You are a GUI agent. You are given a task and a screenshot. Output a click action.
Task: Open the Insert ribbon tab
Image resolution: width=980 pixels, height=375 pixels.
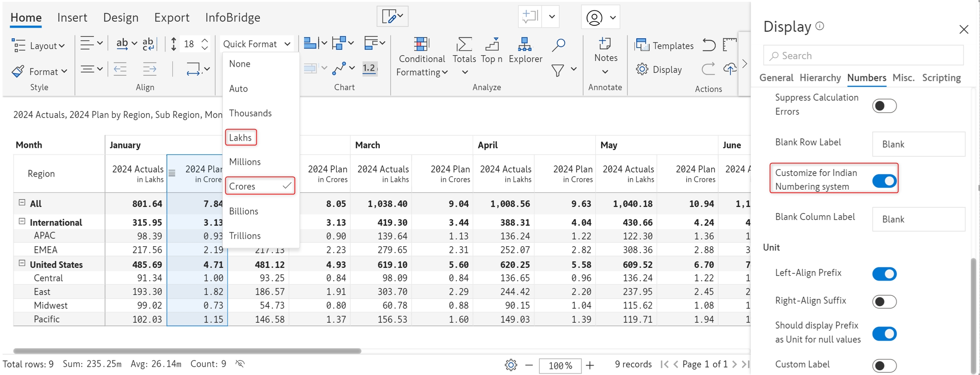tap(72, 17)
